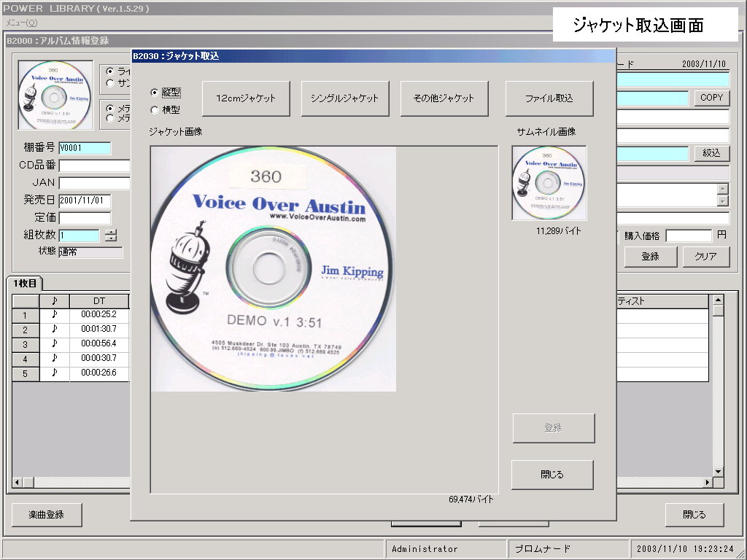The image size is (747, 560).
Task: Click the 楽曲登録 button
Action: click(x=47, y=515)
